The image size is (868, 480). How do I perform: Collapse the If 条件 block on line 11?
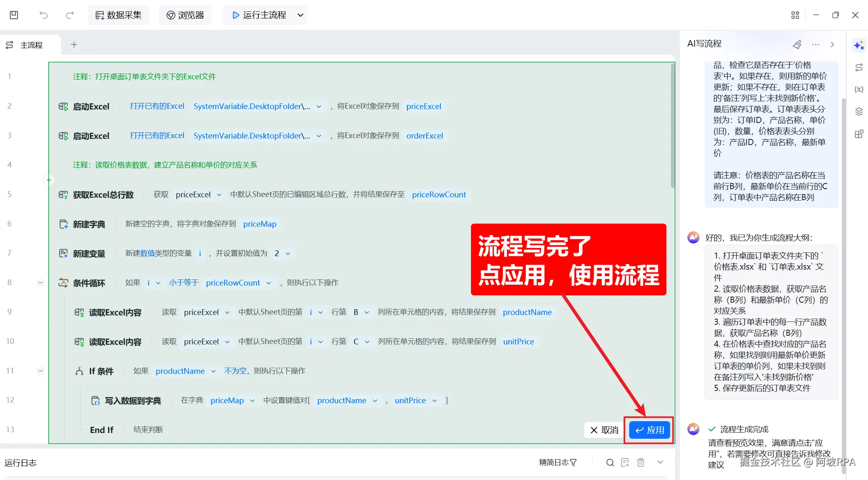(40, 371)
